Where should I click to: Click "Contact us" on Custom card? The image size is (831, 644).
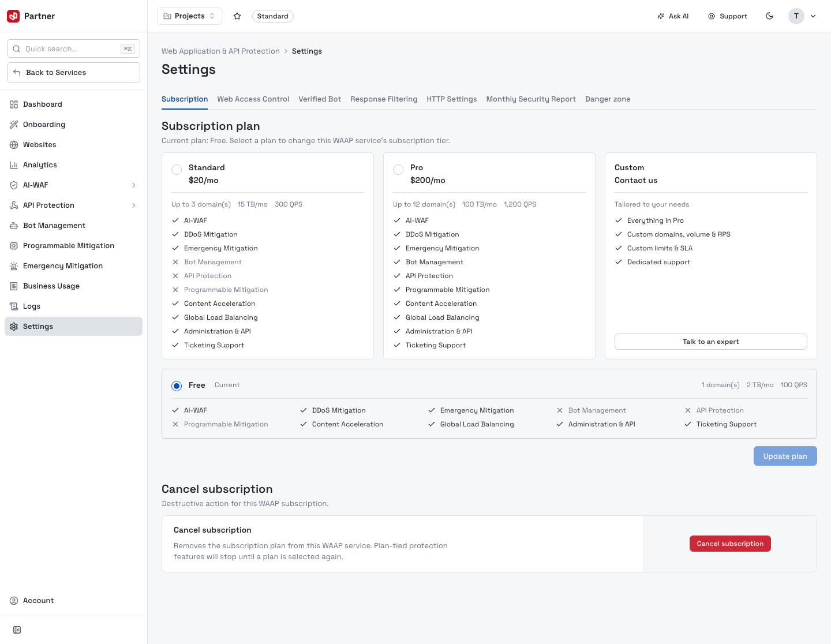[x=636, y=181]
